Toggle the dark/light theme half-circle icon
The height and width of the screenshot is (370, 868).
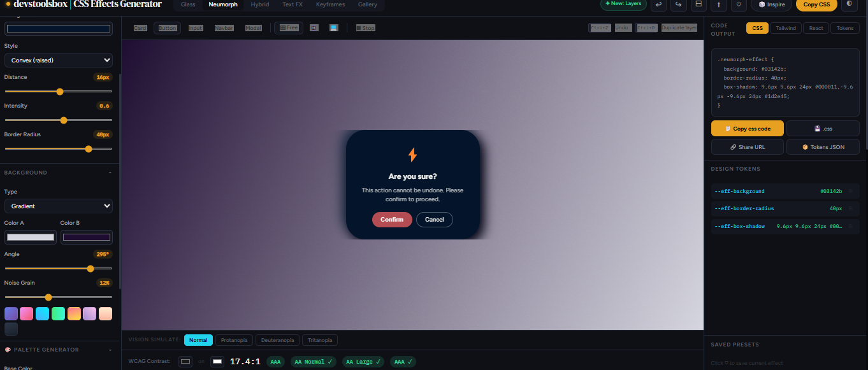pos(850,4)
